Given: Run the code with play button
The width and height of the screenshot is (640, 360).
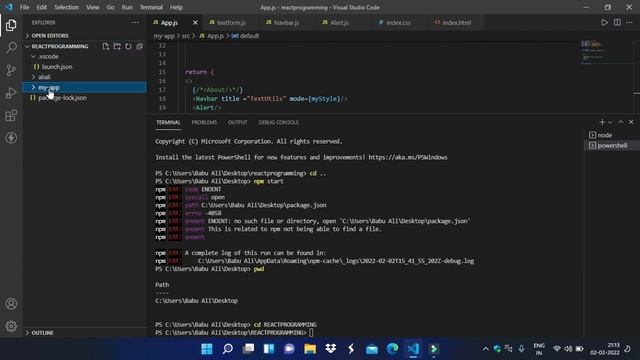Looking at the screenshot, I should click(604, 22).
